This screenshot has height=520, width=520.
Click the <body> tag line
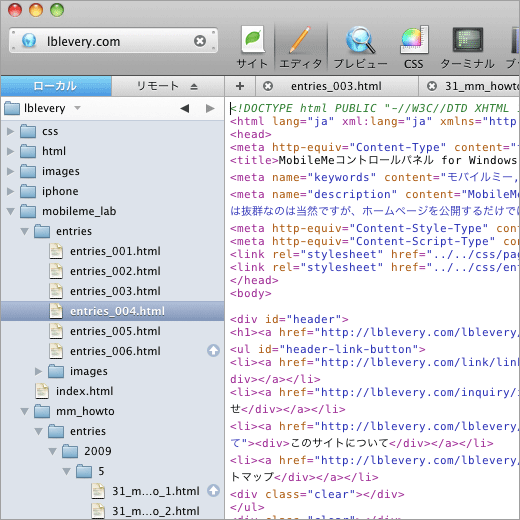(251, 293)
